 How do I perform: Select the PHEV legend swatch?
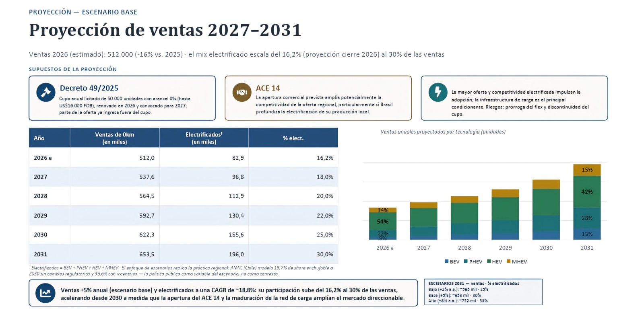(x=466, y=261)
